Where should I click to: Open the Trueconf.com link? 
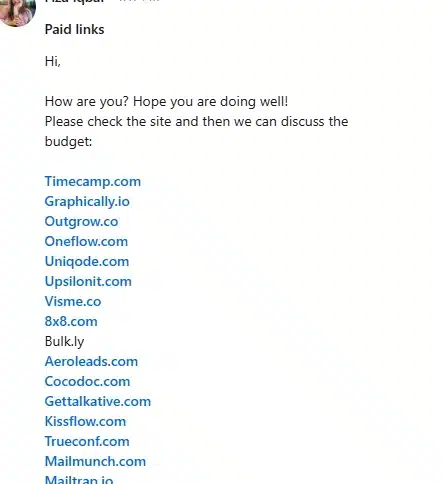(x=87, y=442)
